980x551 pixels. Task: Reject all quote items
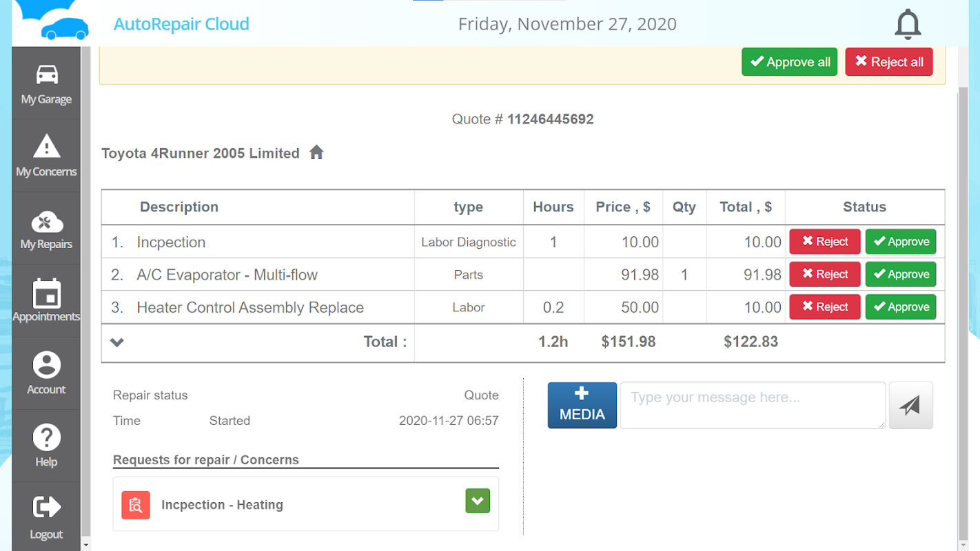889,62
